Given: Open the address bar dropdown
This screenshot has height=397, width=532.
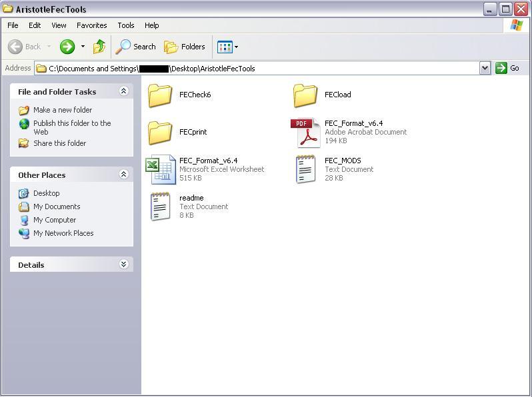Looking at the screenshot, I should pos(485,68).
